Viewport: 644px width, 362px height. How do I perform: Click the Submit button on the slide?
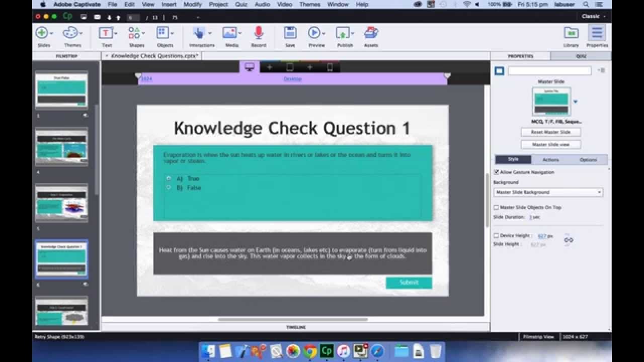click(409, 283)
